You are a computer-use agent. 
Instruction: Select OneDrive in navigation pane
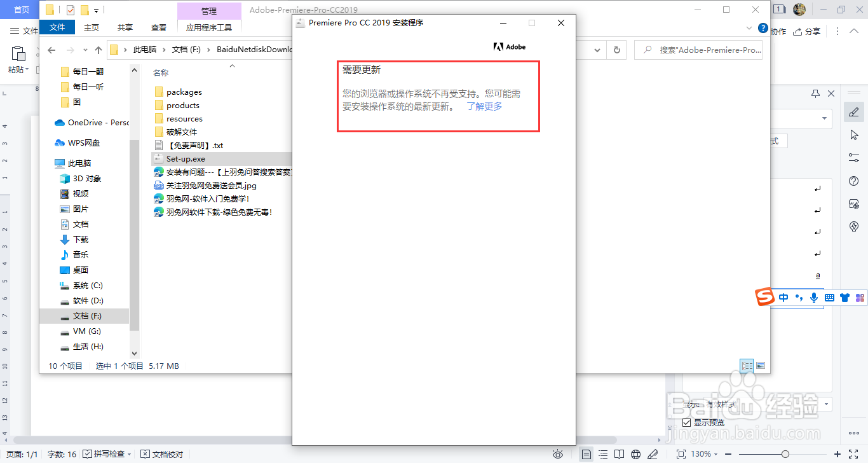click(x=92, y=123)
